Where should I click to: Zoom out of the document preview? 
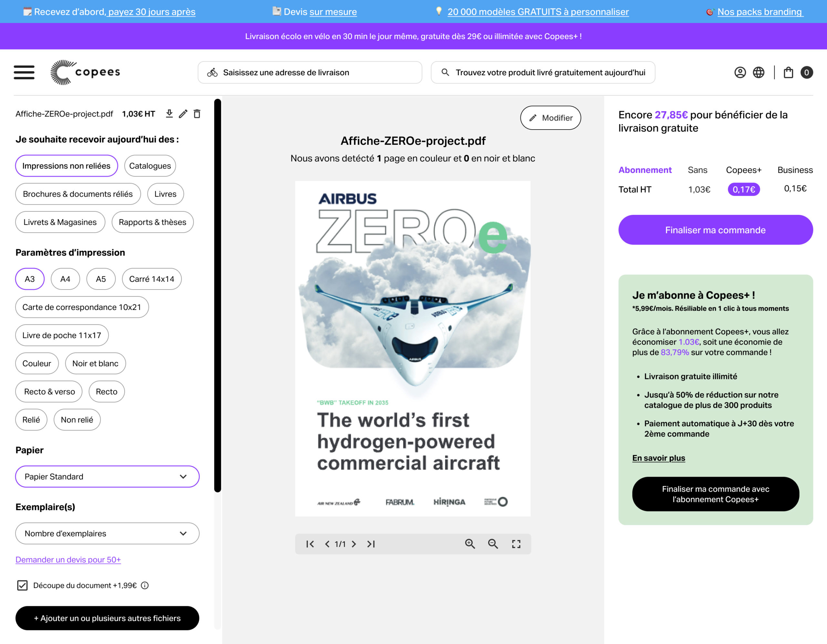[x=493, y=544]
